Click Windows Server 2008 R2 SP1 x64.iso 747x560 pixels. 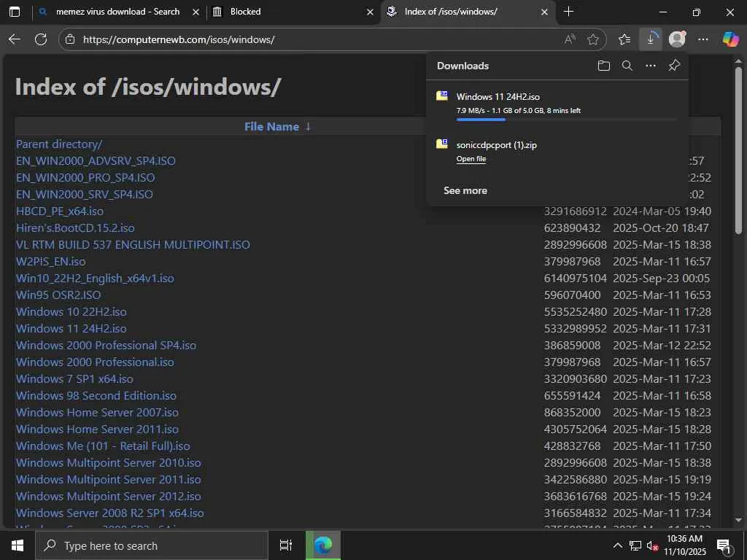(110, 513)
